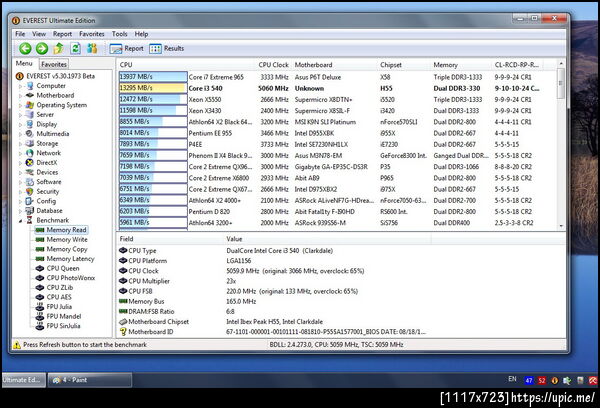600x408 pixels.
Task: Click the Up level arrow toolbar icon
Action: pyautogui.click(x=59, y=49)
